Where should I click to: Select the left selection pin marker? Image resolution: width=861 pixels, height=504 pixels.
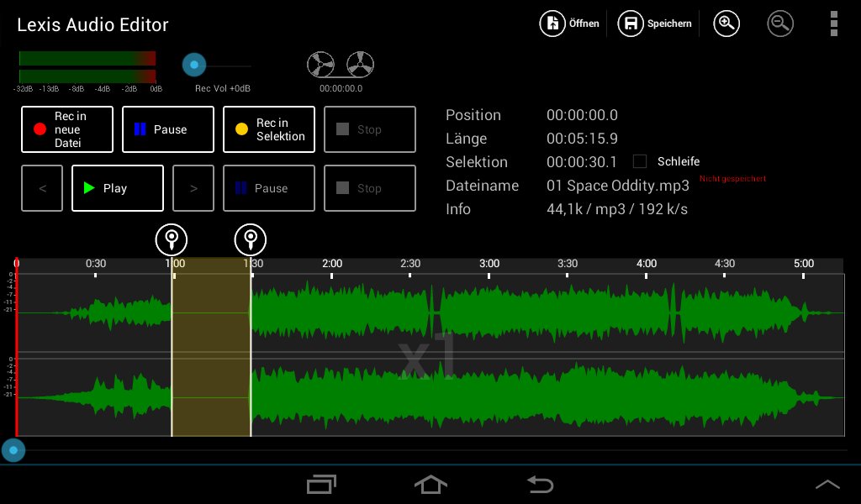click(172, 239)
